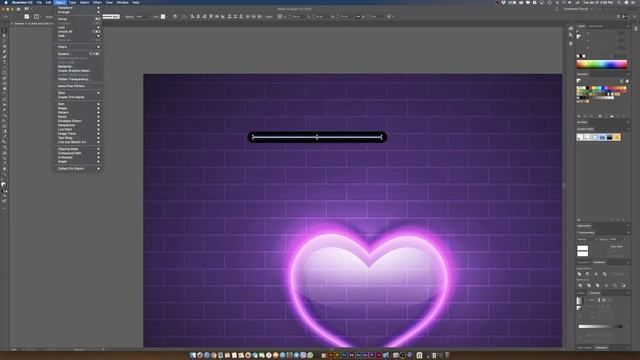The width and height of the screenshot is (640, 360).
Task: Open the Apple menu
Action: tap(6, 2)
